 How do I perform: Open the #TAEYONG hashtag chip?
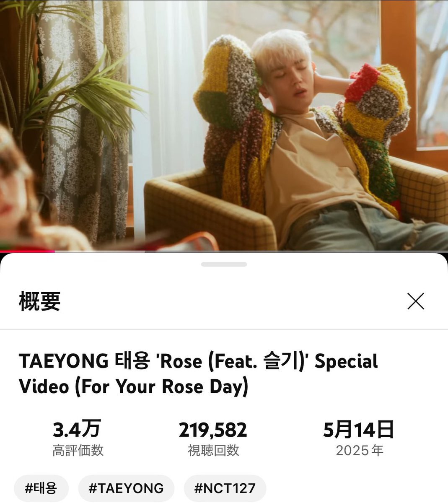point(126,488)
